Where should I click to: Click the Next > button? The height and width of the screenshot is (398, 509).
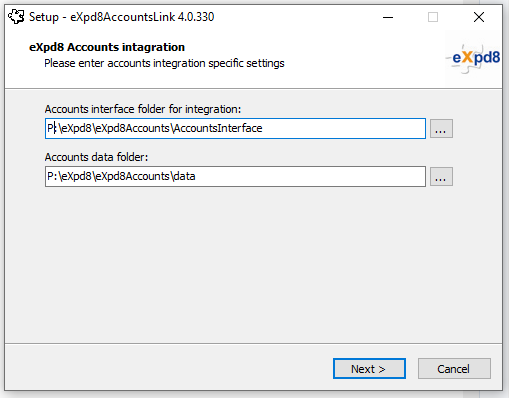pyautogui.click(x=369, y=369)
